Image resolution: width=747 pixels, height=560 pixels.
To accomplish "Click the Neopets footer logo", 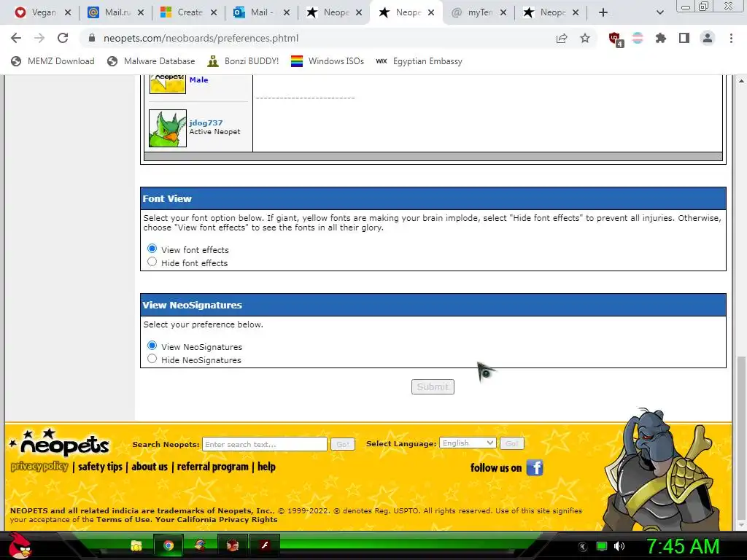I will (x=60, y=443).
